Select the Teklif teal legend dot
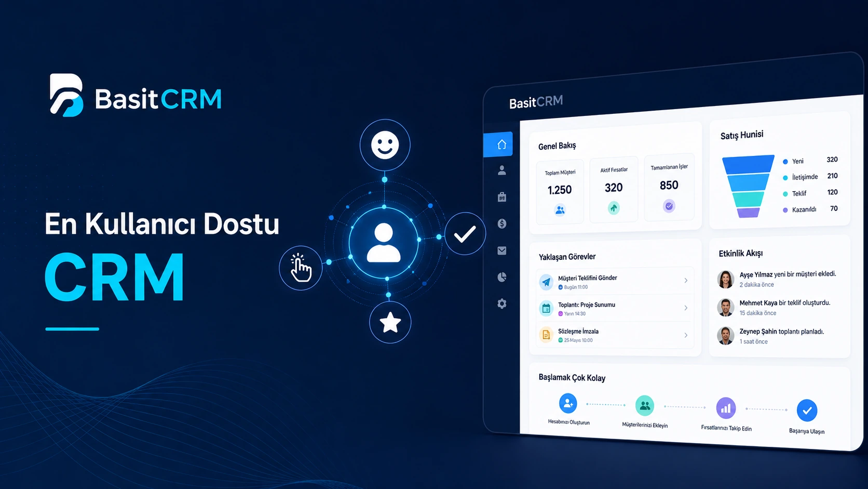This screenshot has height=489, width=868. tap(785, 194)
